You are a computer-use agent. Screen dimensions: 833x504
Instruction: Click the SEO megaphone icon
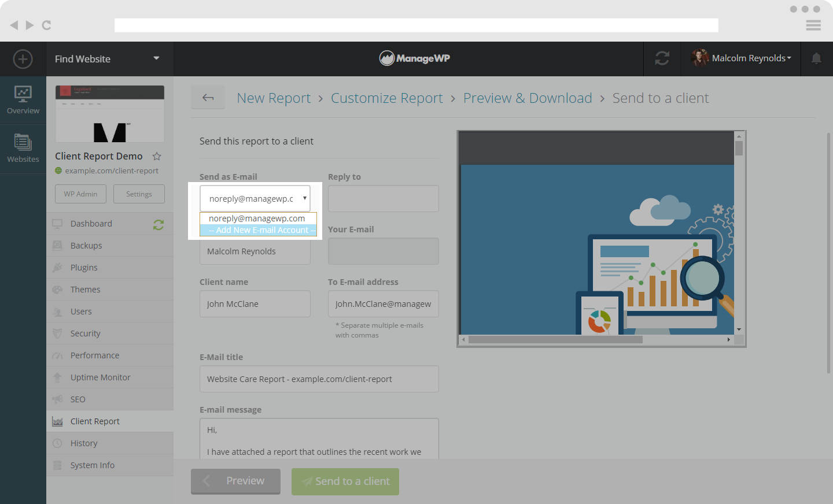[57, 399]
